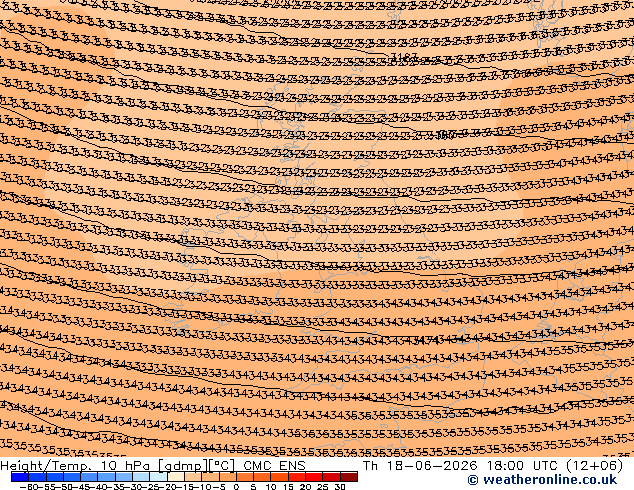
Task: Select the dark maroon legend swatch
Action: click(x=349, y=477)
